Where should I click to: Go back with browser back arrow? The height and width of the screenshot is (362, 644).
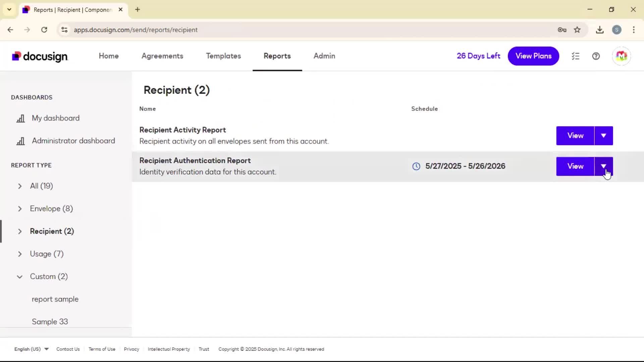point(10,30)
